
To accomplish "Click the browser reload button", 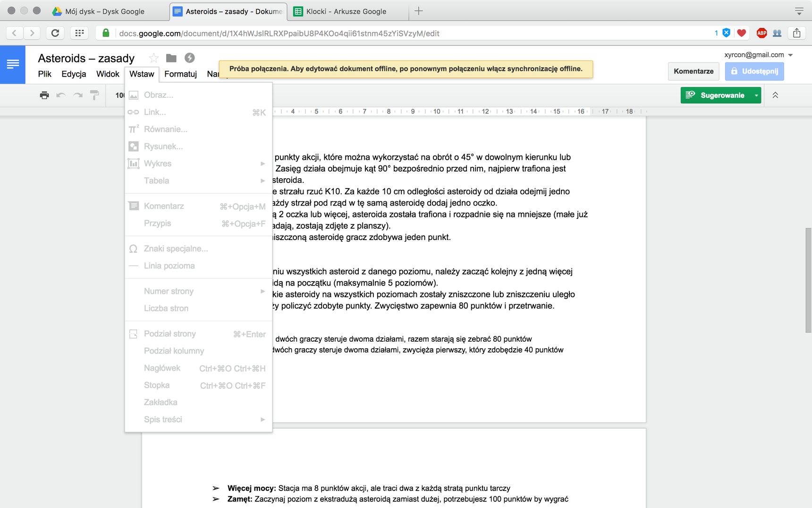I will tap(55, 33).
